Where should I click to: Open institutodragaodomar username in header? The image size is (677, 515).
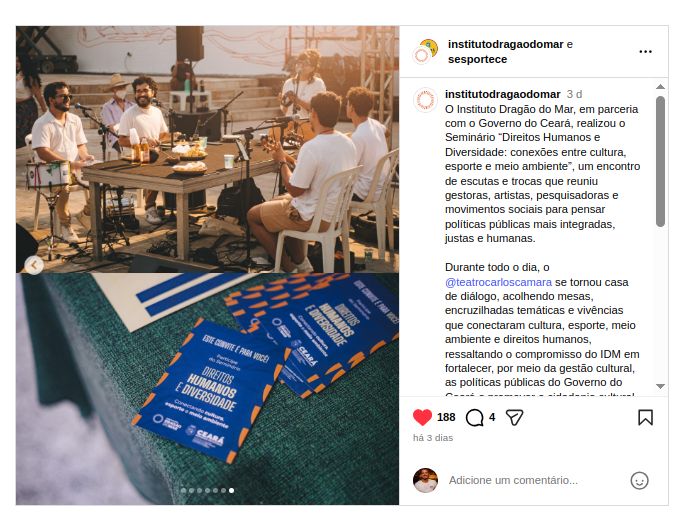click(x=506, y=44)
